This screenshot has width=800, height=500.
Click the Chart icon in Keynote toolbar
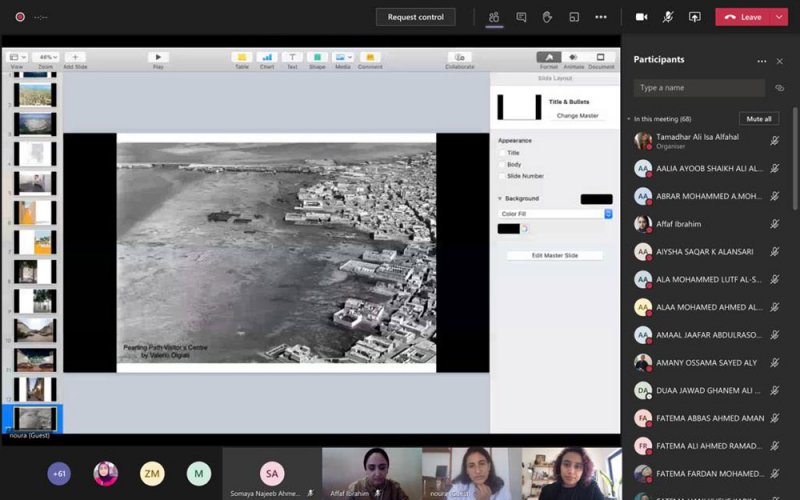click(267, 57)
